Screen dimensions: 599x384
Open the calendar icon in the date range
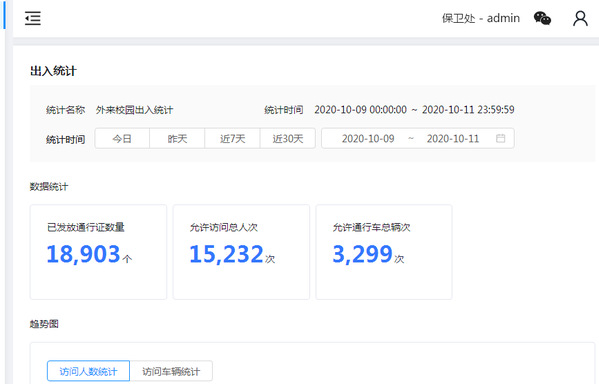pyautogui.click(x=500, y=138)
